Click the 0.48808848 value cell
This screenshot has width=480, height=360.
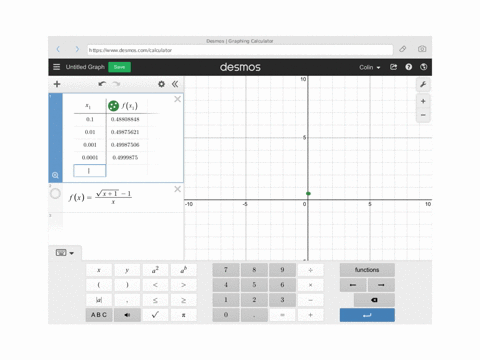click(x=125, y=119)
